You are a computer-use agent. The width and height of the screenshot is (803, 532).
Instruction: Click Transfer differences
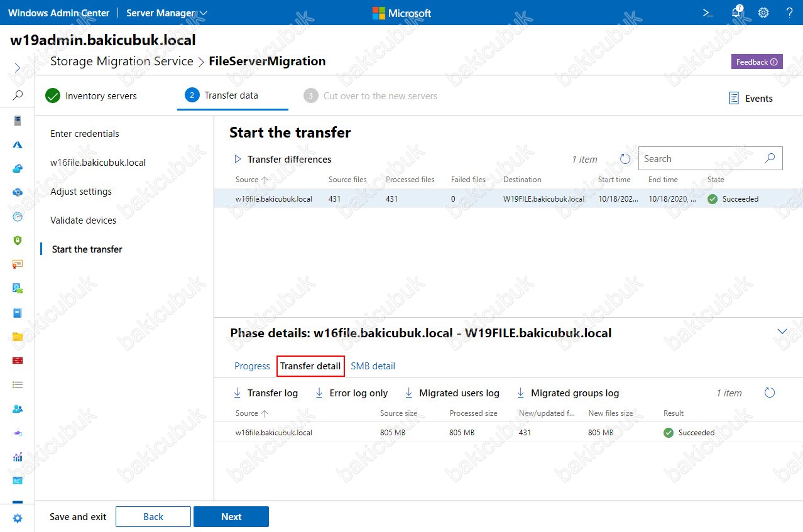tap(283, 160)
